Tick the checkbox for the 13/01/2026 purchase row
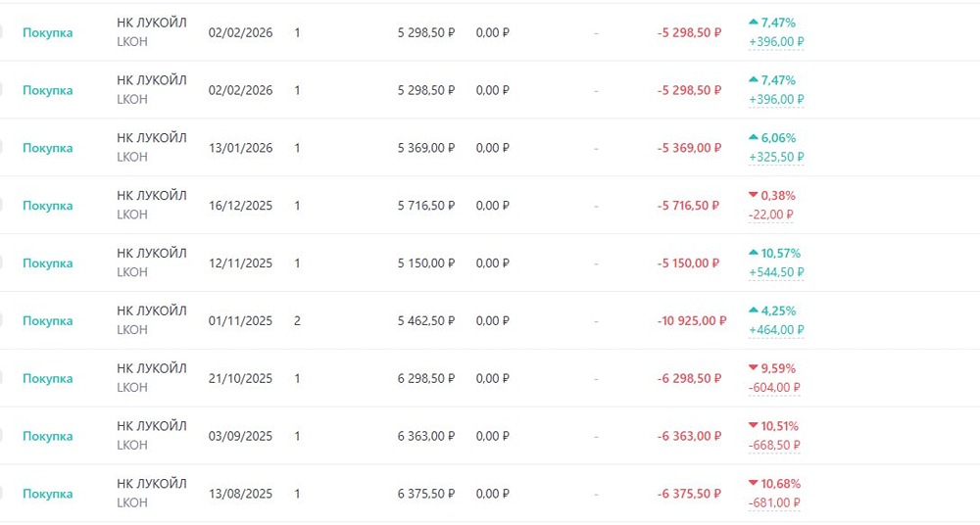 2,148
